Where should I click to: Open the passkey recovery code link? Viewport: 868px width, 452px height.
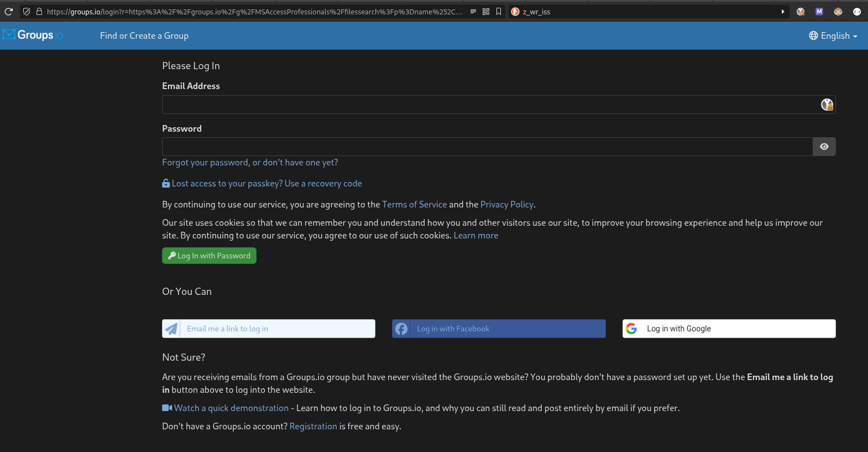click(x=262, y=183)
